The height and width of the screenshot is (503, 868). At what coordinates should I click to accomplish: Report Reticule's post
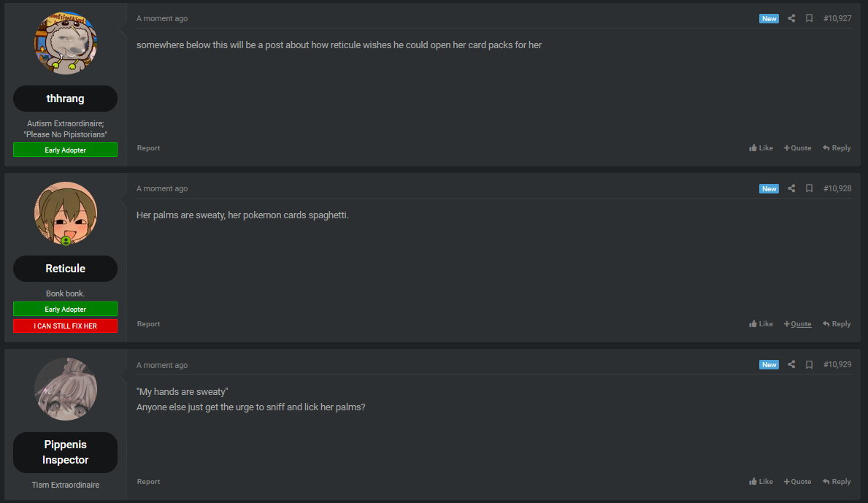click(148, 323)
